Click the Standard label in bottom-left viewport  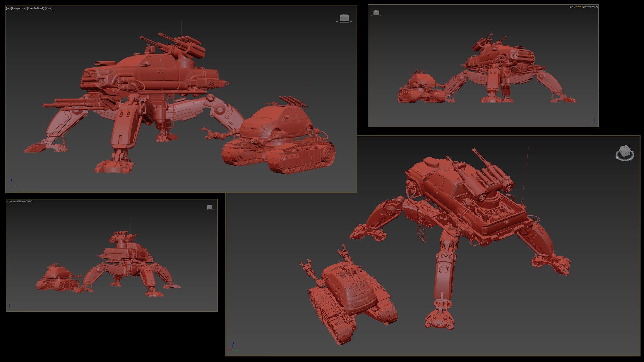pyautogui.click(x=23, y=201)
